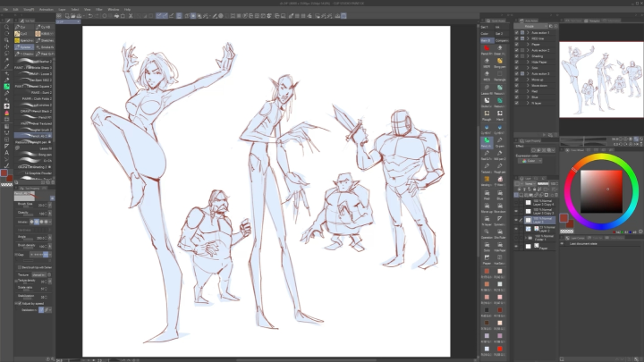Select the Text tool
The image size is (644, 362).
click(6, 153)
